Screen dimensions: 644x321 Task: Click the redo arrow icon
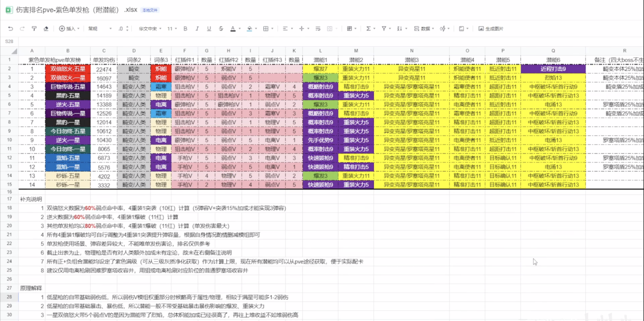[x=22, y=29]
